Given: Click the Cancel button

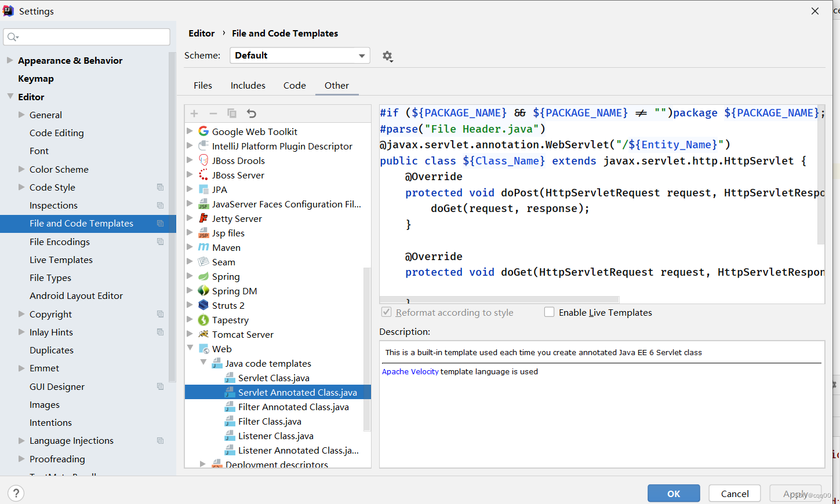Looking at the screenshot, I should point(734,494).
